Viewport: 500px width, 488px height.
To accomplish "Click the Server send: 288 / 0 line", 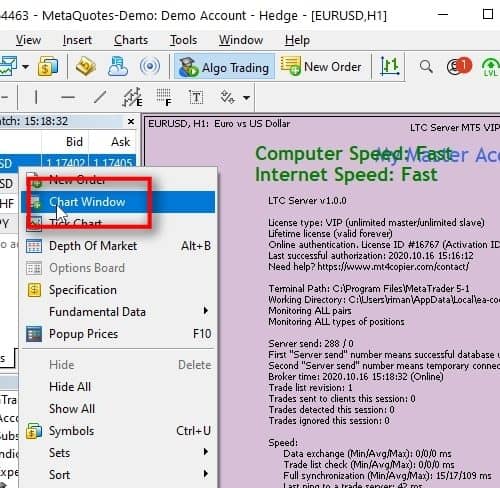I will pyautogui.click(x=311, y=343).
